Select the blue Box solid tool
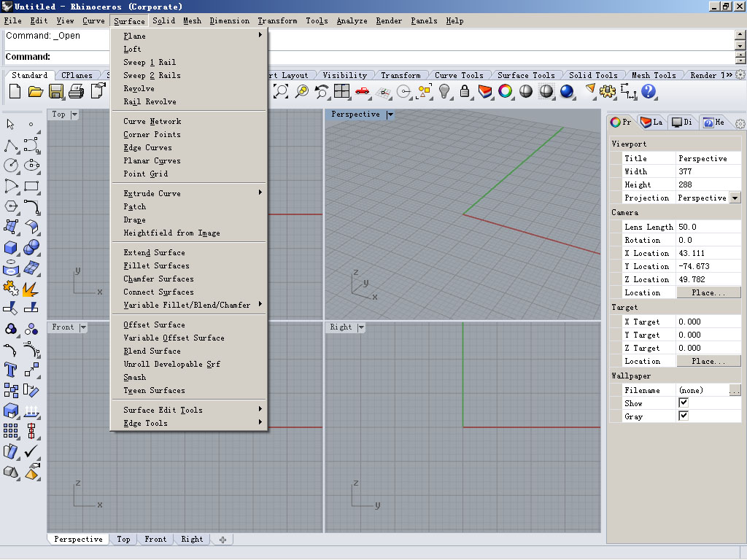Image resolution: width=747 pixels, height=560 pixels. (10, 247)
